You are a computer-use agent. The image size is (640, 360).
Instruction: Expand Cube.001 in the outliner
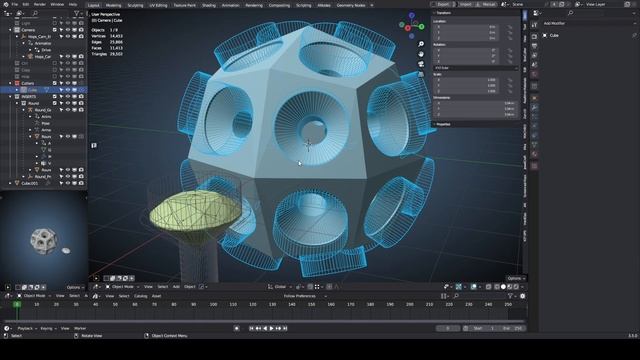(x=10, y=183)
